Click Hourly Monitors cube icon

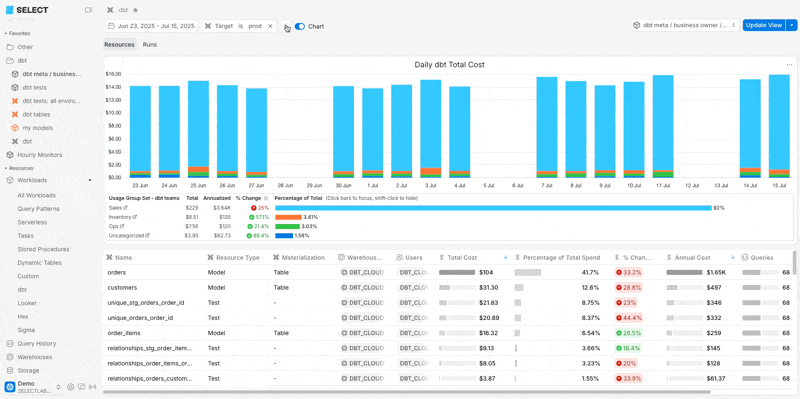[x=10, y=155]
